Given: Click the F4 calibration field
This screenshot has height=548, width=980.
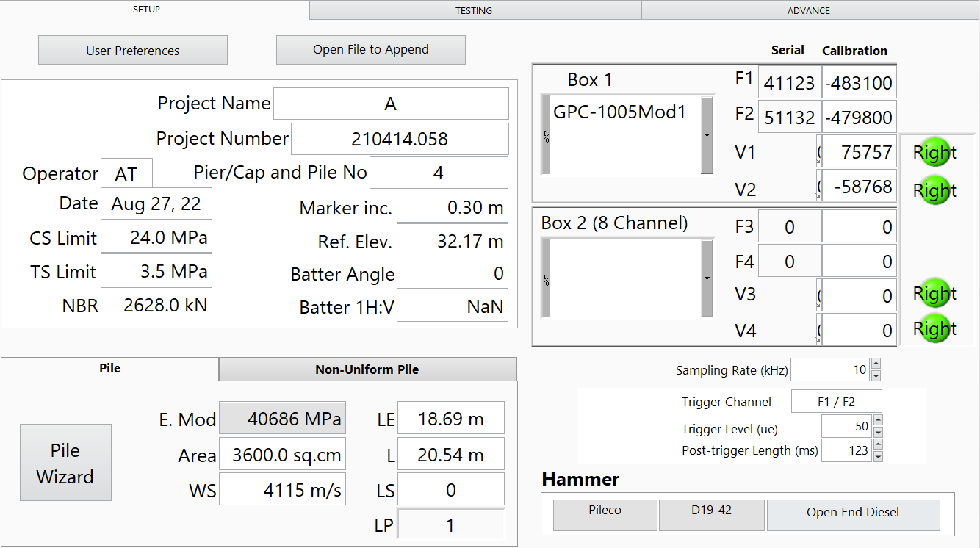Looking at the screenshot, I should click(x=859, y=262).
